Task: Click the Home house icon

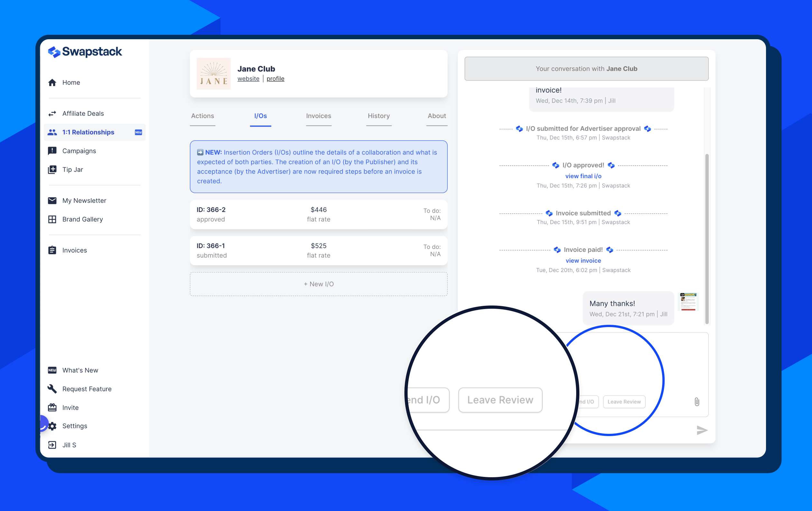Action: 52,83
